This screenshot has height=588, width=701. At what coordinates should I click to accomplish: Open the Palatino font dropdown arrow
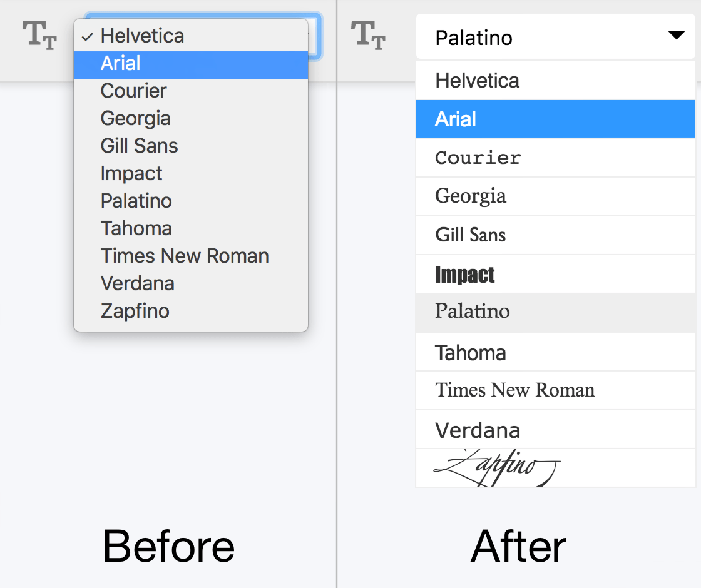click(676, 36)
